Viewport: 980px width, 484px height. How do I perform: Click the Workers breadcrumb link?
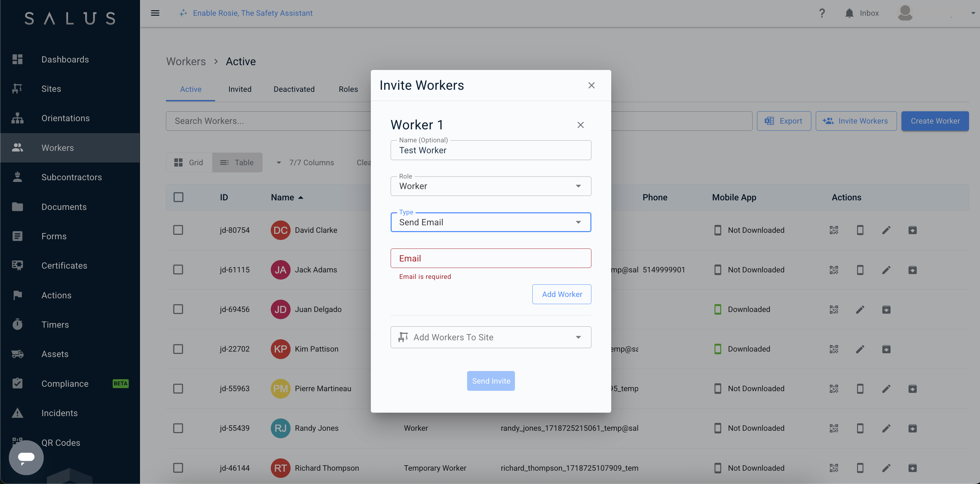point(186,61)
